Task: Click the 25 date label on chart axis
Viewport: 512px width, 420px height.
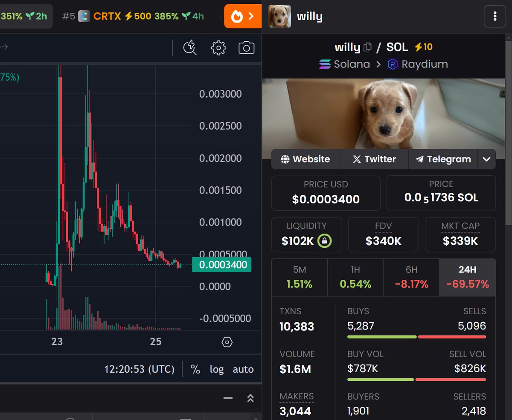Action: tap(156, 342)
